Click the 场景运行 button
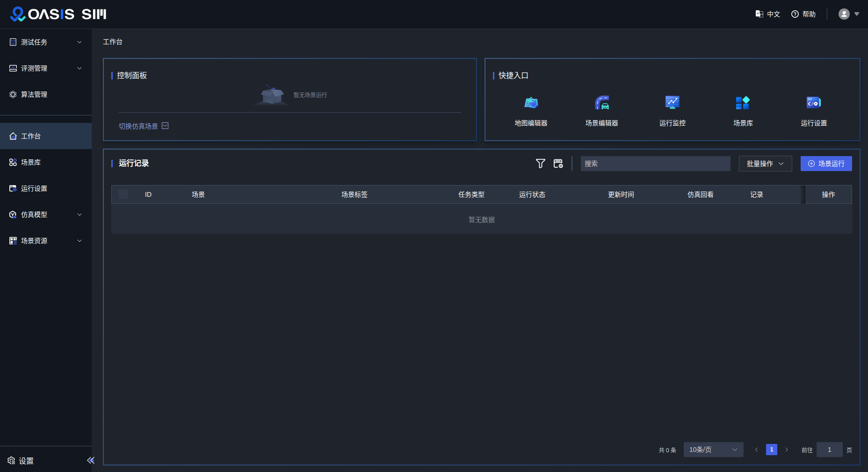This screenshot has width=868, height=472. coord(826,164)
